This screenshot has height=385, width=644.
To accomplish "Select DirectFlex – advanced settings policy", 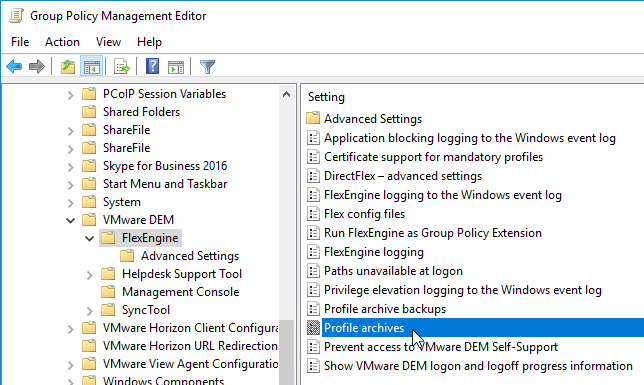I will [403, 175].
